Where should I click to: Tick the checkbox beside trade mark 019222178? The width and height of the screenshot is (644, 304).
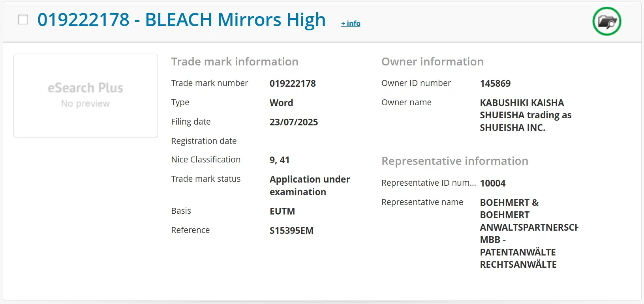coord(23,19)
